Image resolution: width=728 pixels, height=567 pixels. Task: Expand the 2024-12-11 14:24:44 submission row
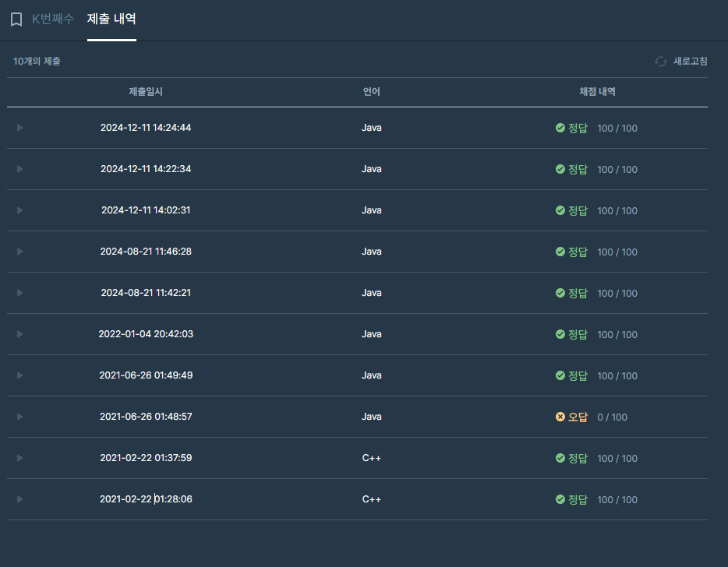click(20, 128)
